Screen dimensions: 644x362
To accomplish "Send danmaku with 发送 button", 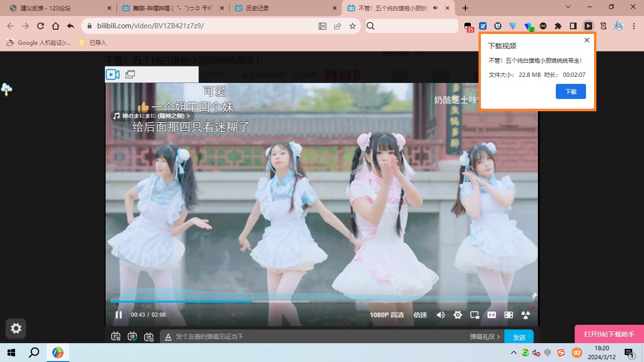I will (519, 337).
